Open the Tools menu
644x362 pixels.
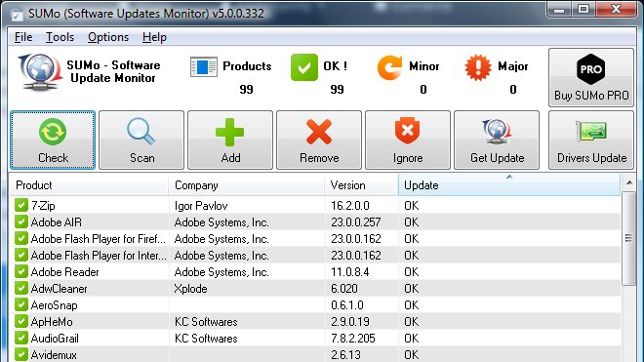pos(60,37)
